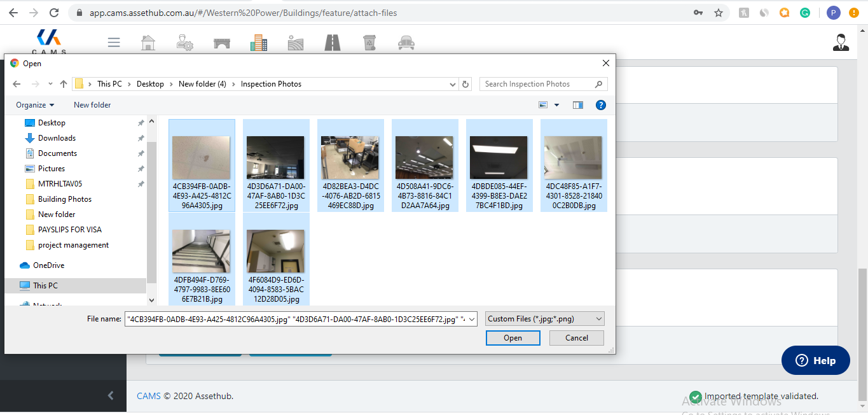Click the Open button

(513, 338)
